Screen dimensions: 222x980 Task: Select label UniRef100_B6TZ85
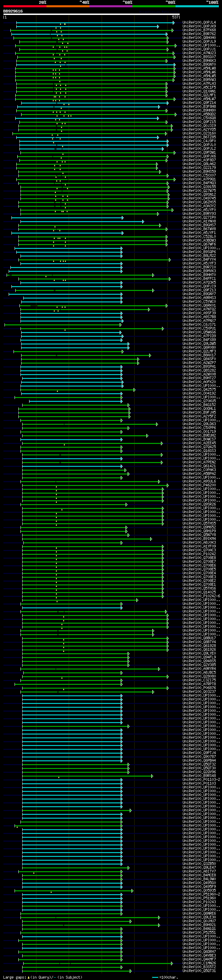pos(199,137)
